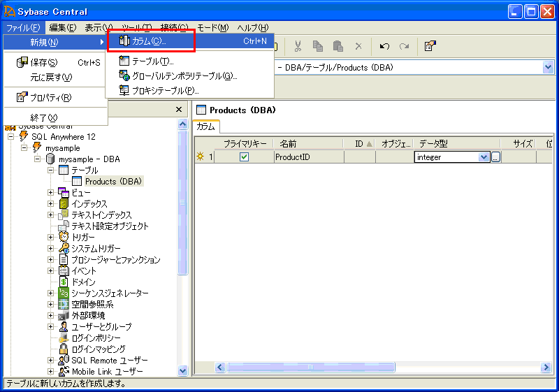
Task: Expand the ビュー tree node
Action: [51, 193]
